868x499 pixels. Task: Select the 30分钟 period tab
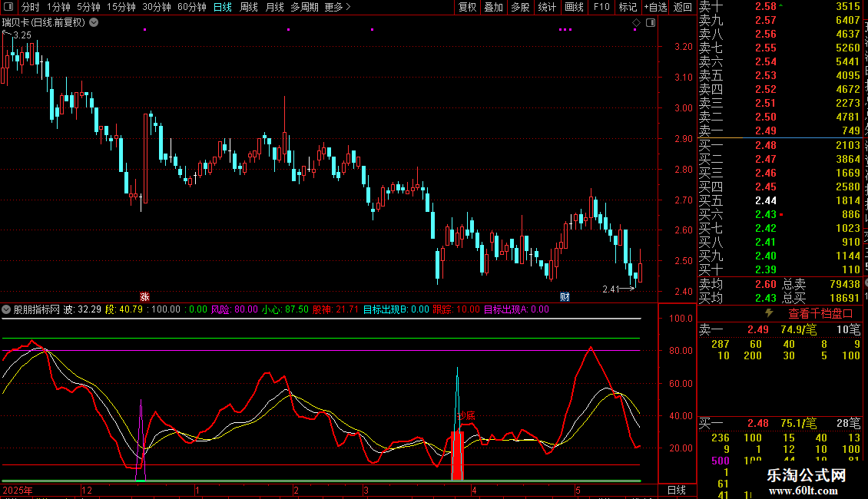tap(157, 7)
